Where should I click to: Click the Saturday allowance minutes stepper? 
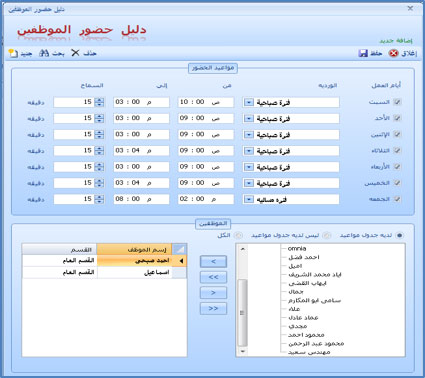(99, 102)
